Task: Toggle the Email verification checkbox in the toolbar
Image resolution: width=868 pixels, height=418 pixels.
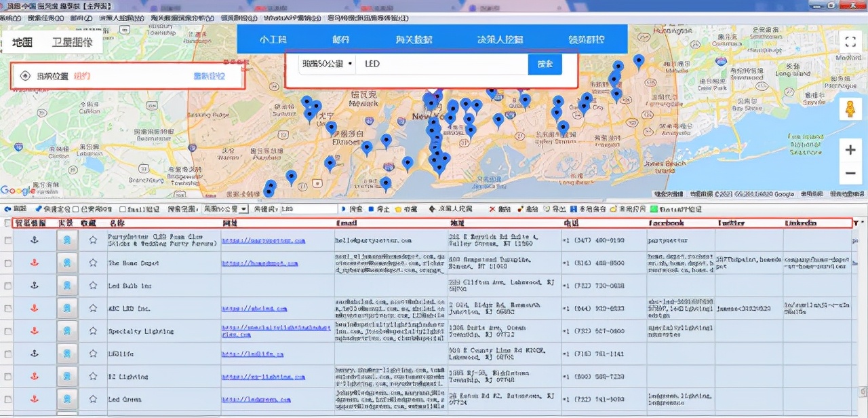Action: click(x=123, y=209)
